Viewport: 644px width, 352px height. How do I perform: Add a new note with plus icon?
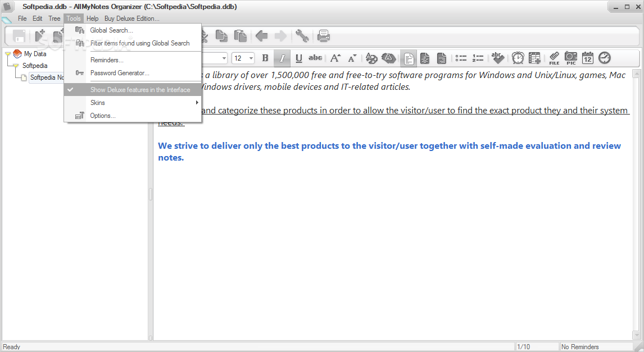click(40, 36)
